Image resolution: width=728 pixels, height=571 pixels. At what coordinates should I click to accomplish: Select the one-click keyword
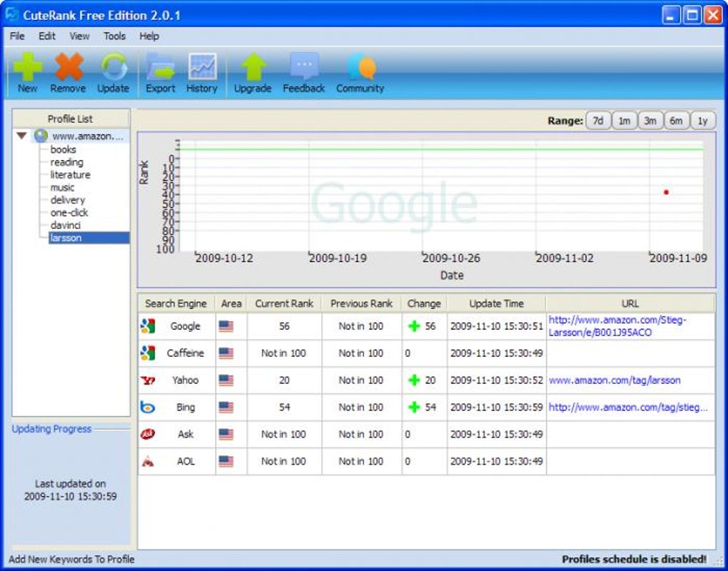coord(69,213)
